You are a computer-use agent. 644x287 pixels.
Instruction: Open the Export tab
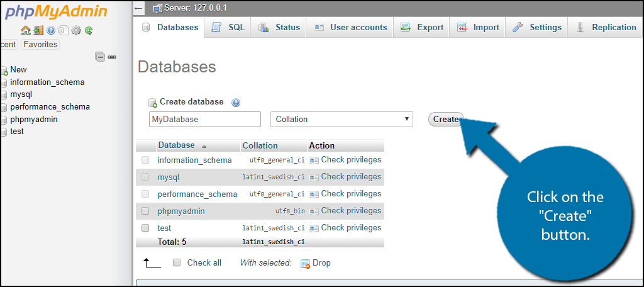point(422,27)
